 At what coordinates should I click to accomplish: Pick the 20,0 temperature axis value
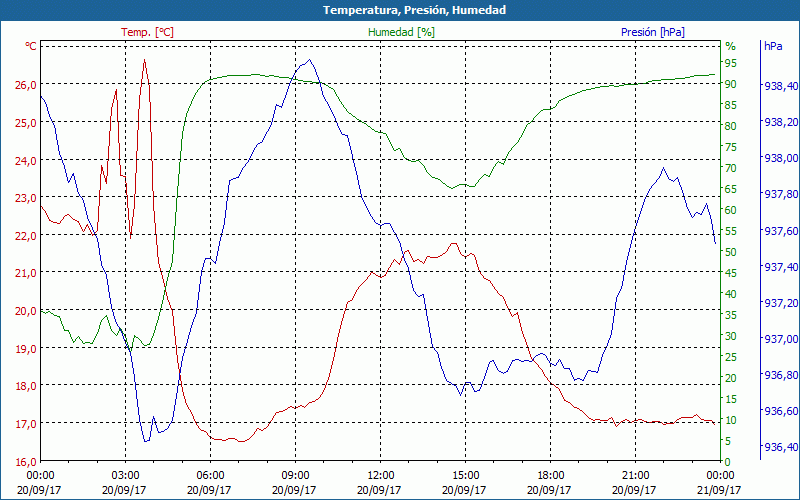point(25,311)
